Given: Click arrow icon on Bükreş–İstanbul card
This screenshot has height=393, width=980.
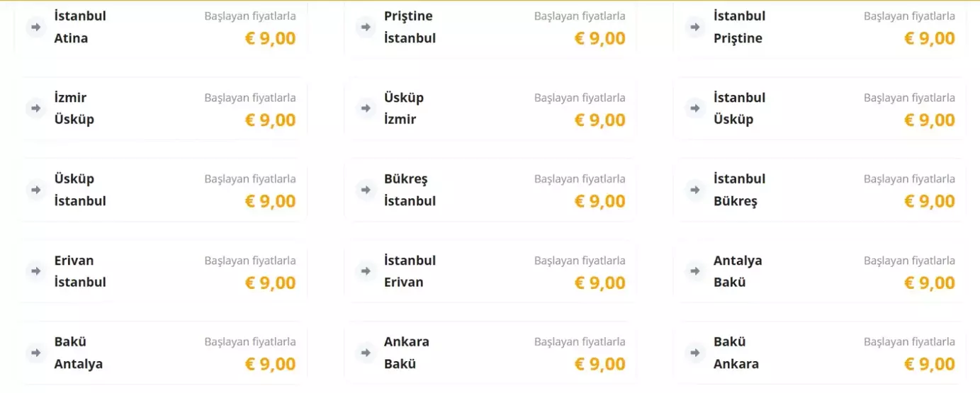Looking at the screenshot, I should 366,190.
